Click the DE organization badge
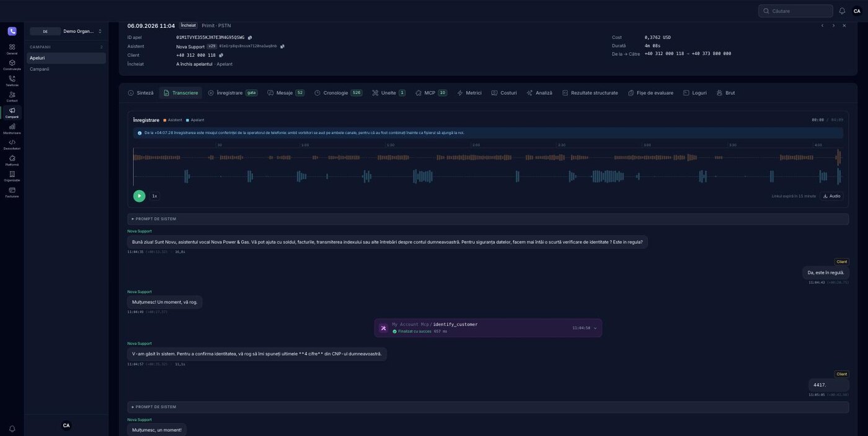868x436 pixels. (45, 31)
